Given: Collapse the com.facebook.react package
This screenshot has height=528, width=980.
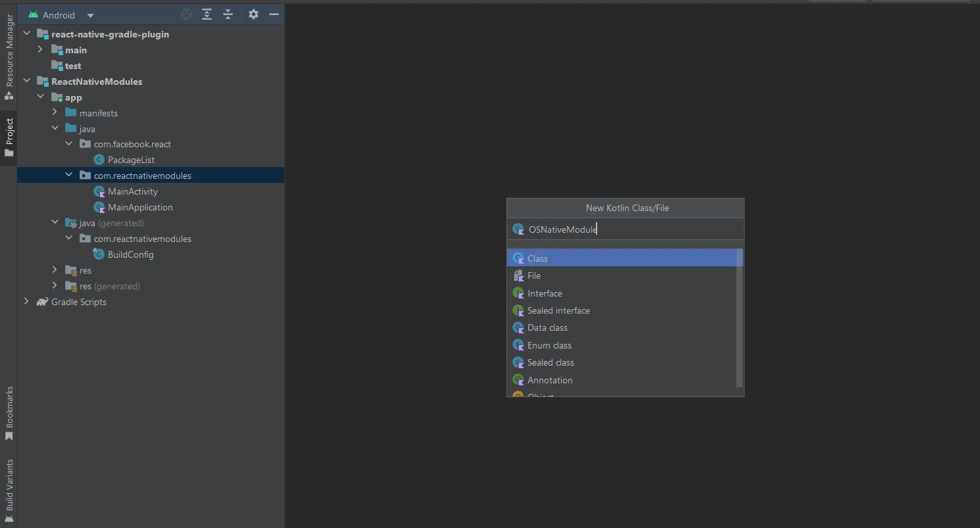Looking at the screenshot, I should point(69,143).
